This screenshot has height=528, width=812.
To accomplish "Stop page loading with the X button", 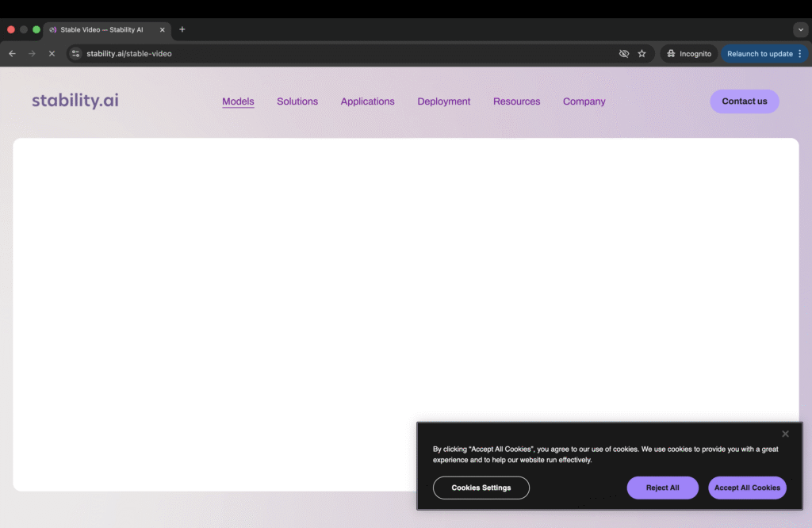I will click(x=52, y=54).
